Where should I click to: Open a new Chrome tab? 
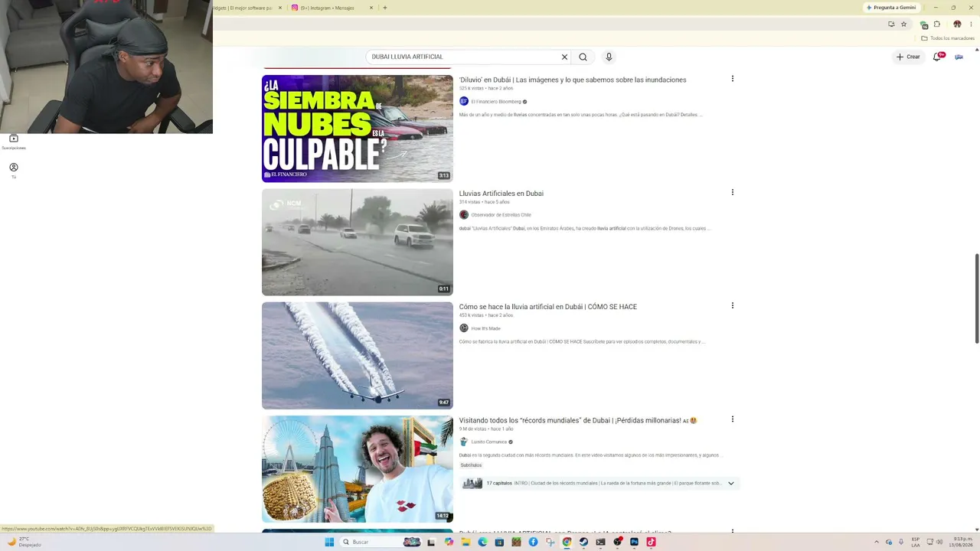(x=385, y=8)
